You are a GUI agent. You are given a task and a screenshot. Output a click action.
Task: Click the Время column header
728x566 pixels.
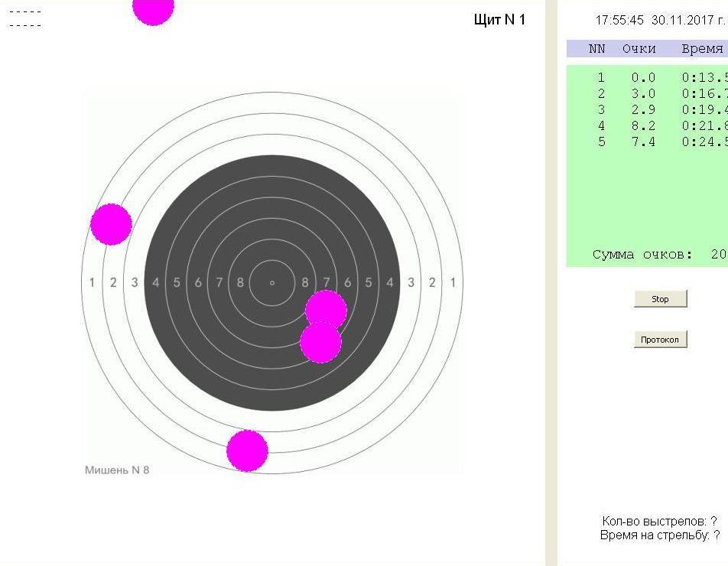701,49
